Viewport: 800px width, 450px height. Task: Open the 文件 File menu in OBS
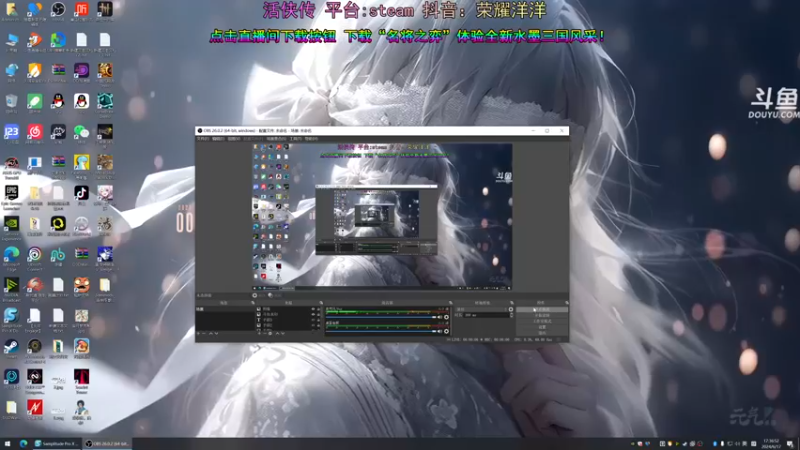point(203,138)
